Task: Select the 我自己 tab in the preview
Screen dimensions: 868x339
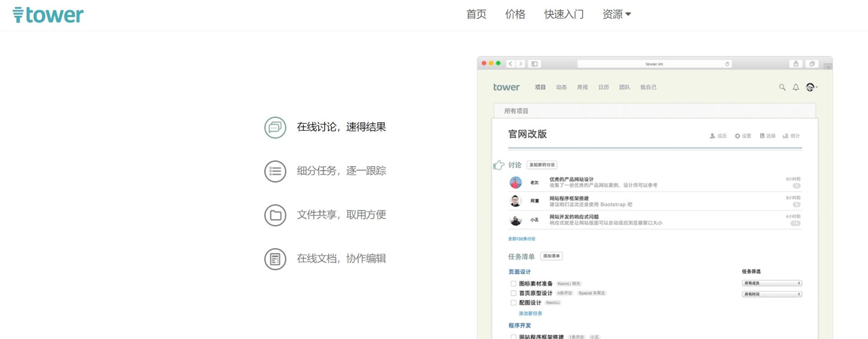Action: pos(648,87)
